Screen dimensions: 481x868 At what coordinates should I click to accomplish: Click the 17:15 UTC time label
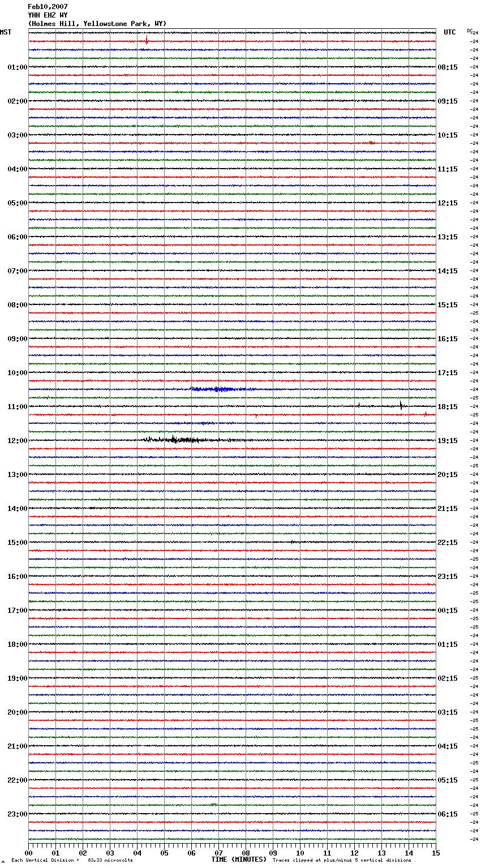(448, 373)
